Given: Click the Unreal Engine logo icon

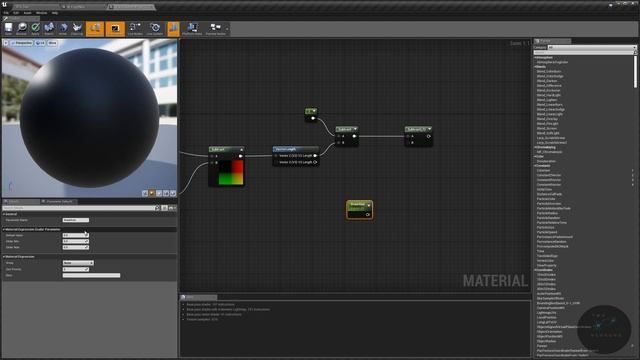Looking at the screenshot, I should tap(5, 4).
